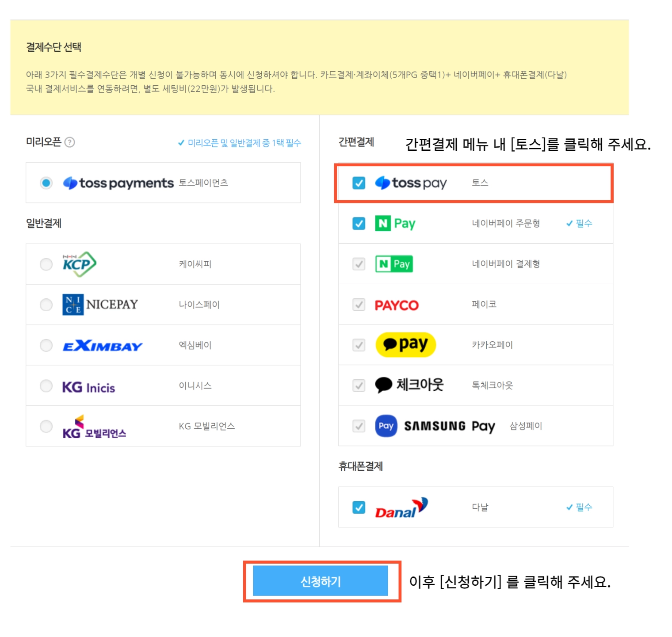Click the Samsung Pay logo
Image resolution: width=672 pixels, height=637 pixels.
pyautogui.click(x=435, y=426)
